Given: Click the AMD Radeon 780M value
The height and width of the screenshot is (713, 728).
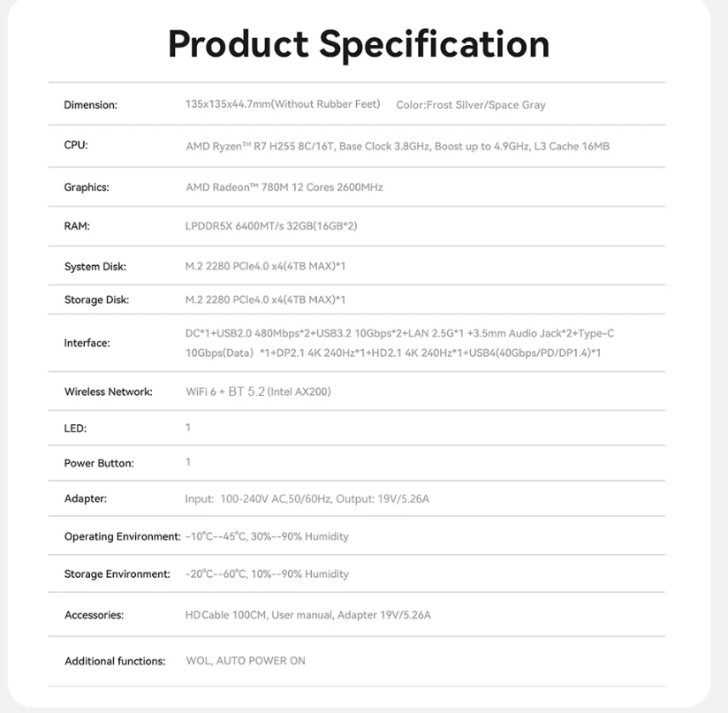Looking at the screenshot, I should tap(284, 187).
